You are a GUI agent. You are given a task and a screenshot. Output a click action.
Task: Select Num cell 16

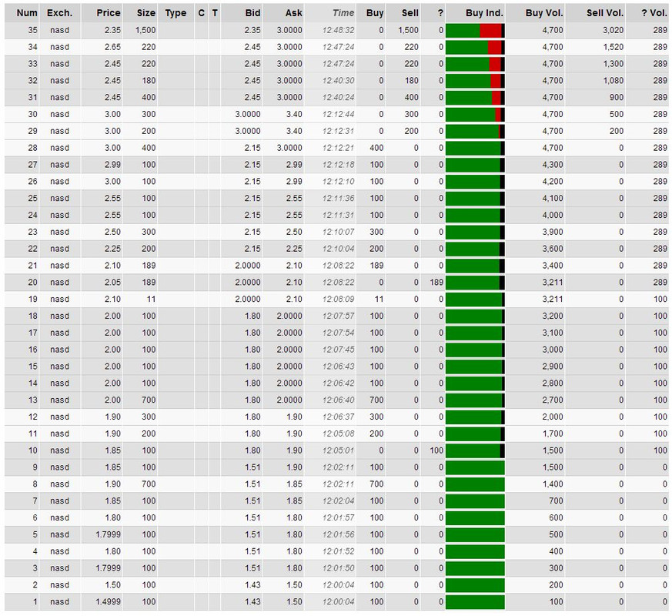[x=33, y=350]
